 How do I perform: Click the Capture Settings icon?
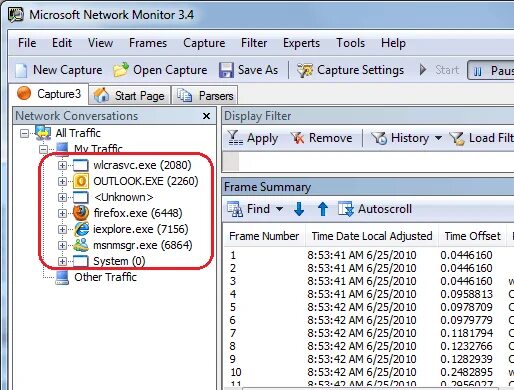click(305, 70)
